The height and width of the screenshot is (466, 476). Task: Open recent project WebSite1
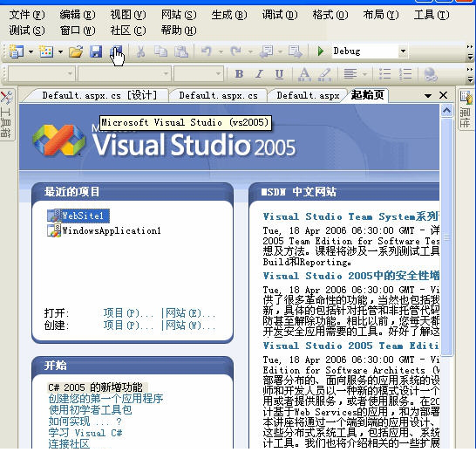pyautogui.click(x=78, y=216)
